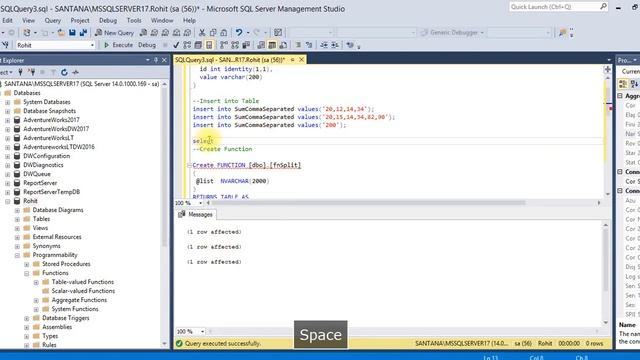640x360 pixels.
Task: Click the Paste icon in the toolbar
Action: [x=224, y=33]
